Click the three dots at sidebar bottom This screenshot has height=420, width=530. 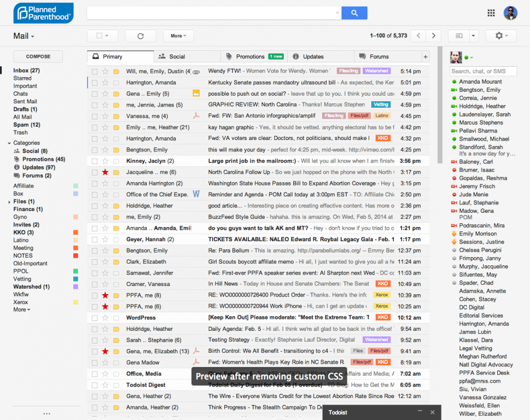click(46, 413)
